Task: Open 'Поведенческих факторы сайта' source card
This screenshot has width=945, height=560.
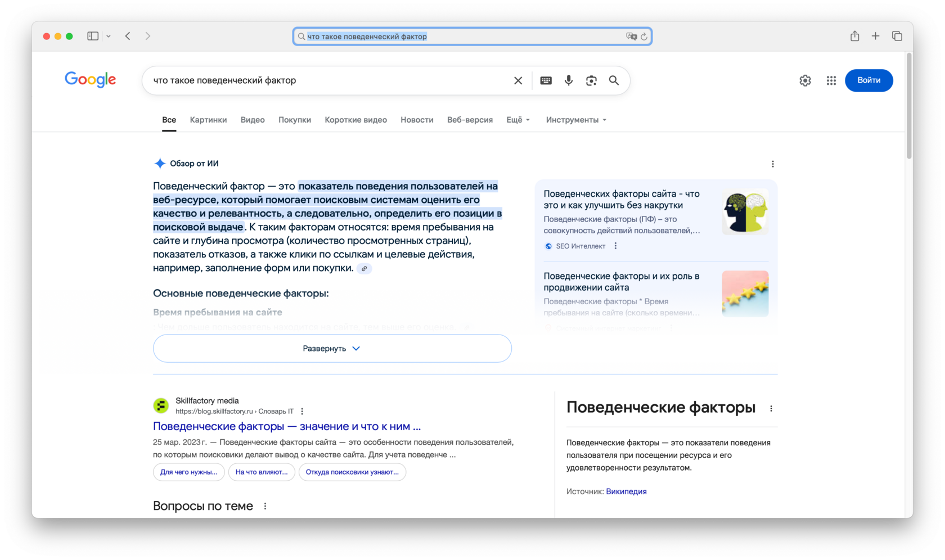Action: [x=622, y=200]
